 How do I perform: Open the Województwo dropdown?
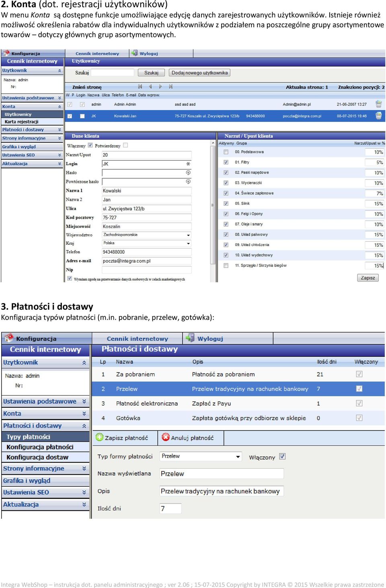point(188,235)
